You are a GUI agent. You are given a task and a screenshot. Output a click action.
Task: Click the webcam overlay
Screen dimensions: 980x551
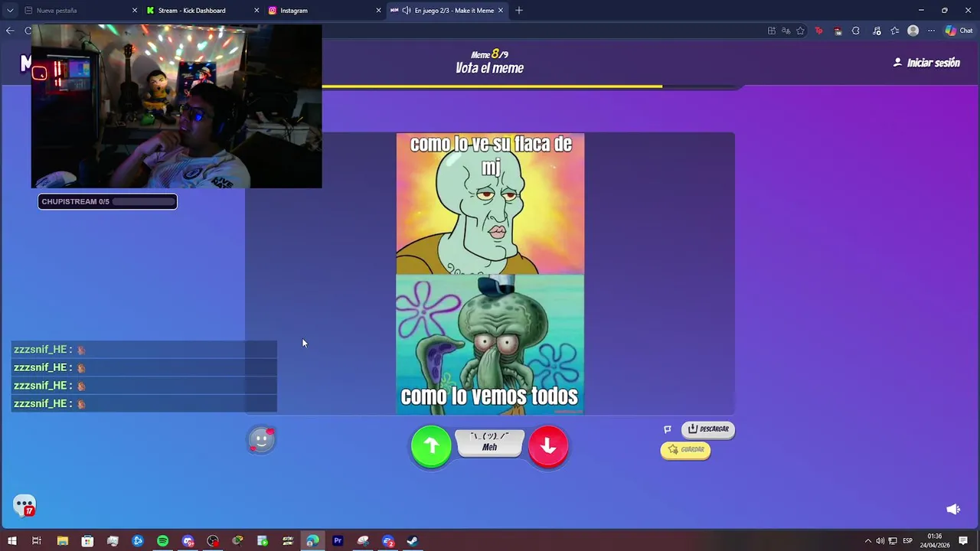pos(176,106)
